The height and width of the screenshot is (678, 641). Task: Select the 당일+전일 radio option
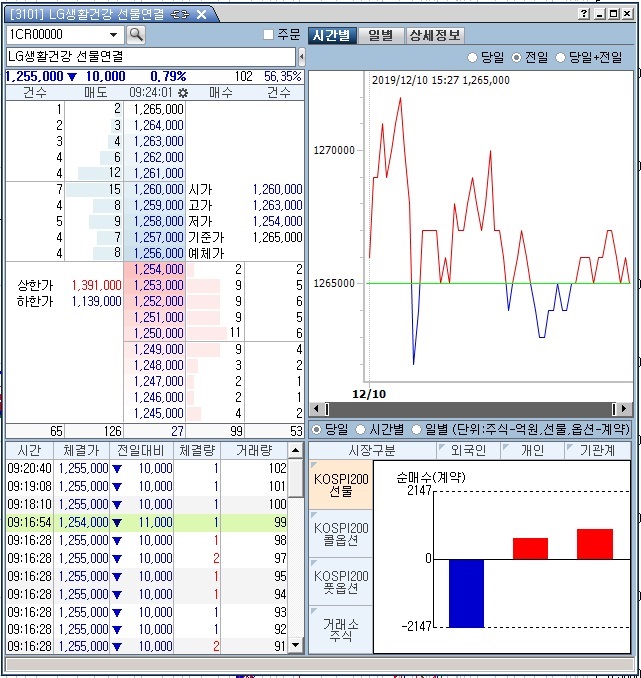point(560,58)
